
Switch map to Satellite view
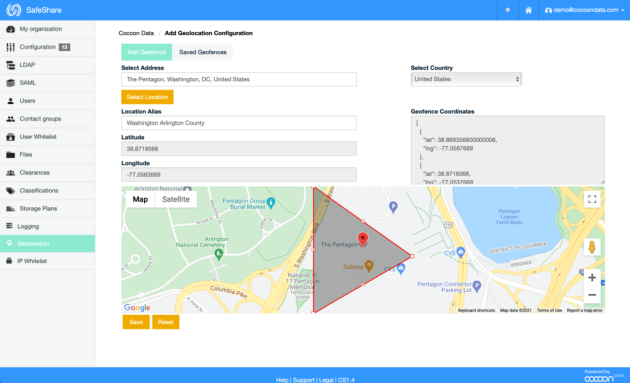pos(176,199)
